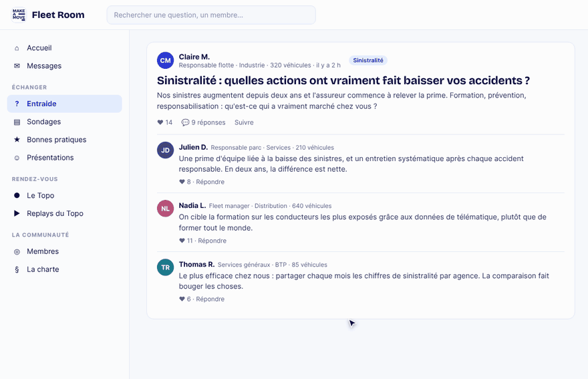Click 'Responsable parc · Services · 210 véhicules'

[x=272, y=148]
